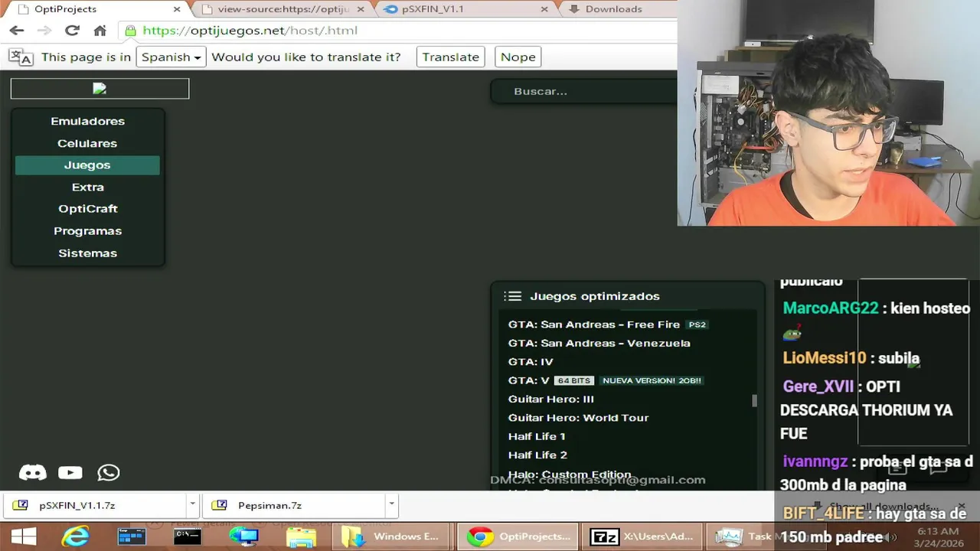
Task: Open the Discord icon link
Action: pyautogui.click(x=32, y=473)
